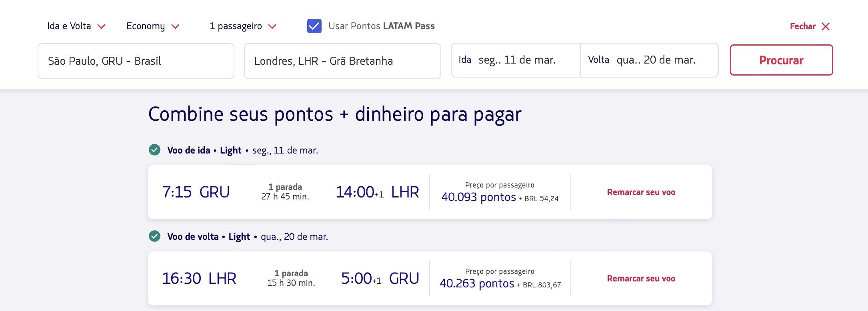The width and height of the screenshot is (868, 311).
Task: Expand the Ida e Volta trip type dropdown
Action: 76,26
